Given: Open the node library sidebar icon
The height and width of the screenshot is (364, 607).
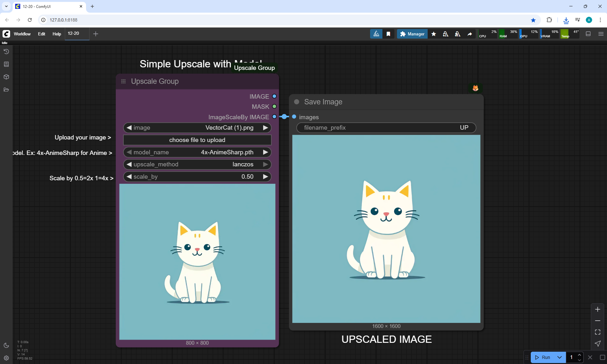Looking at the screenshot, I should pos(6,64).
